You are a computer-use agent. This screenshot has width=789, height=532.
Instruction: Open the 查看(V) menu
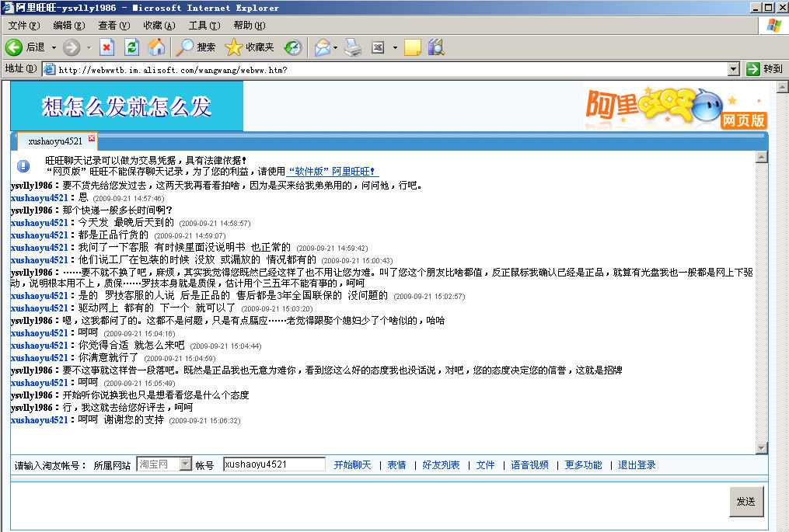(x=113, y=25)
